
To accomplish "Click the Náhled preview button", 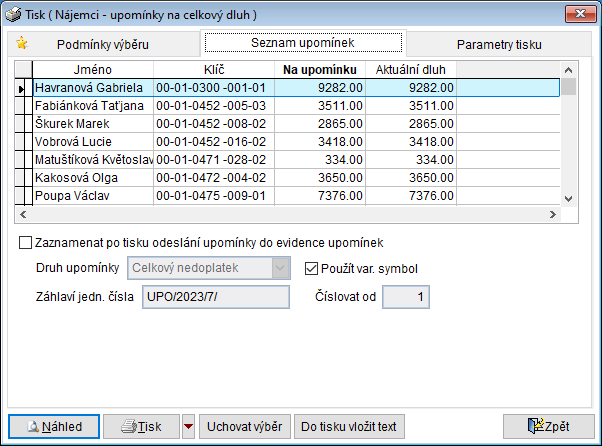I will pos(53,427).
